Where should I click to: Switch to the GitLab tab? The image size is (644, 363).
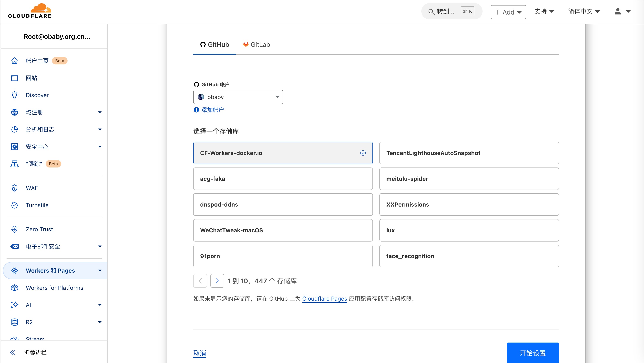(256, 45)
